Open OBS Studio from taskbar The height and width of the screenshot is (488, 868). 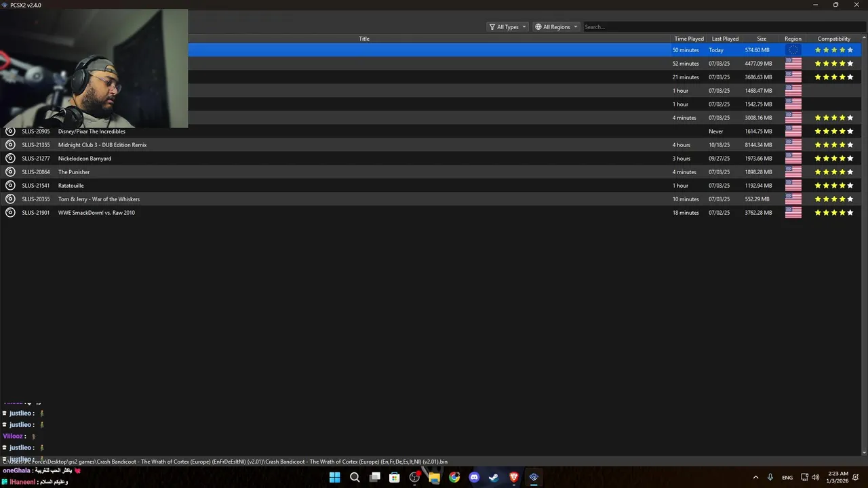[x=414, y=477]
